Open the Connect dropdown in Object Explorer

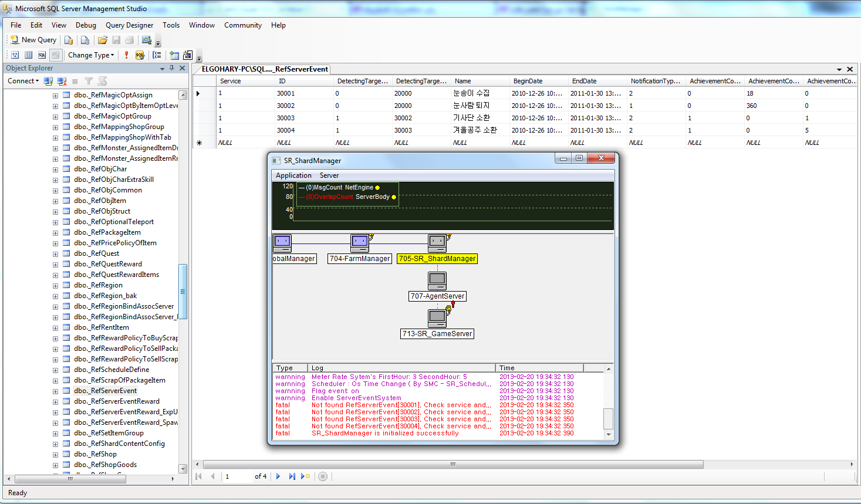23,81
